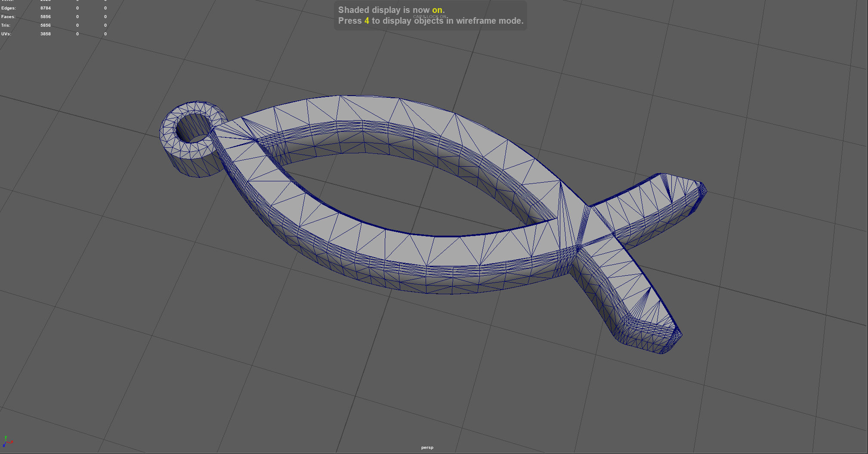Click the 'persp' camera name label
This screenshot has width=868, height=454.
pyautogui.click(x=427, y=448)
